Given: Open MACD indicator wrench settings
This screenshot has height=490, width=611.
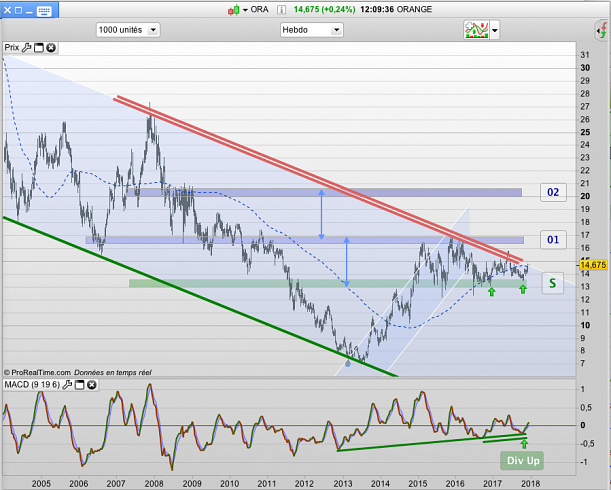Looking at the screenshot, I should point(67,385).
